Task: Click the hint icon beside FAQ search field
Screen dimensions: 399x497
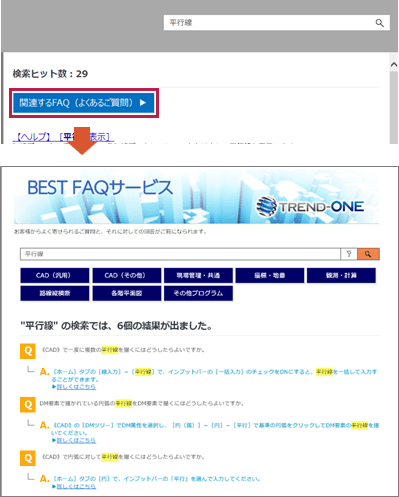Action: [349, 254]
